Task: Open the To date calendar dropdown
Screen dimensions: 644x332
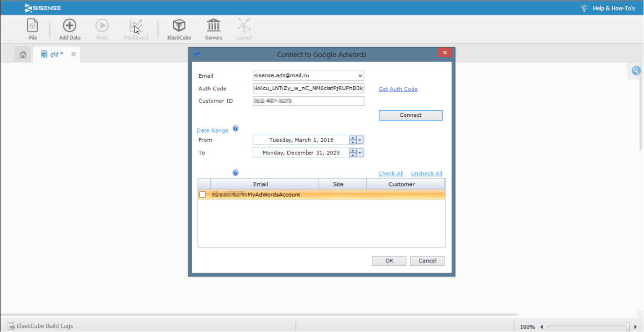Action: pyautogui.click(x=360, y=153)
